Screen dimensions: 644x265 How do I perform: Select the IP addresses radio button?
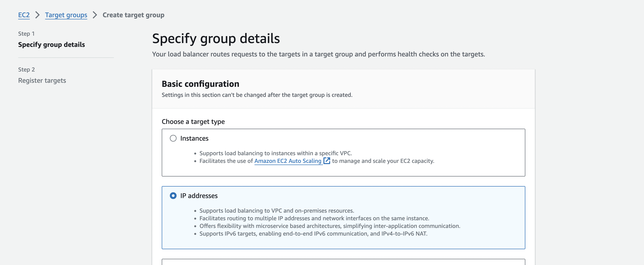tap(173, 195)
